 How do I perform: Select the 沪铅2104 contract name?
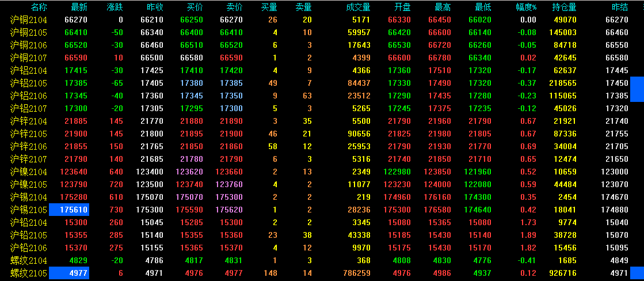(x=28, y=223)
